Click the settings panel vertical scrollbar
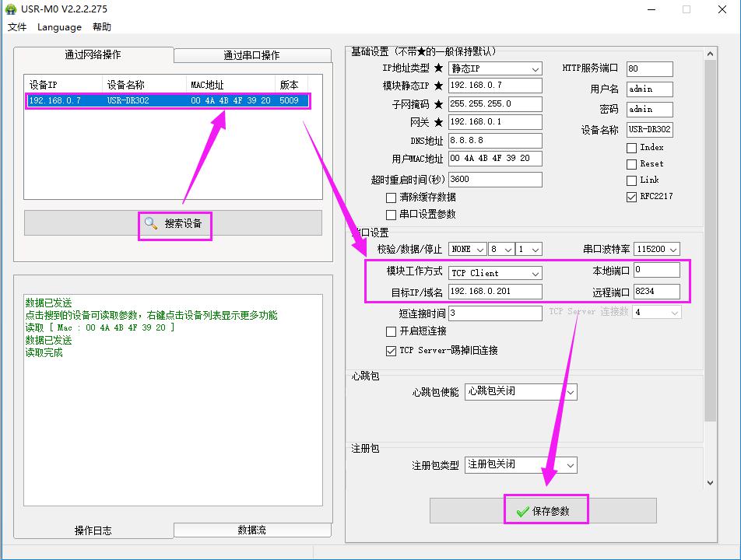This screenshot has height=560, width=741. tap(709, 233)
